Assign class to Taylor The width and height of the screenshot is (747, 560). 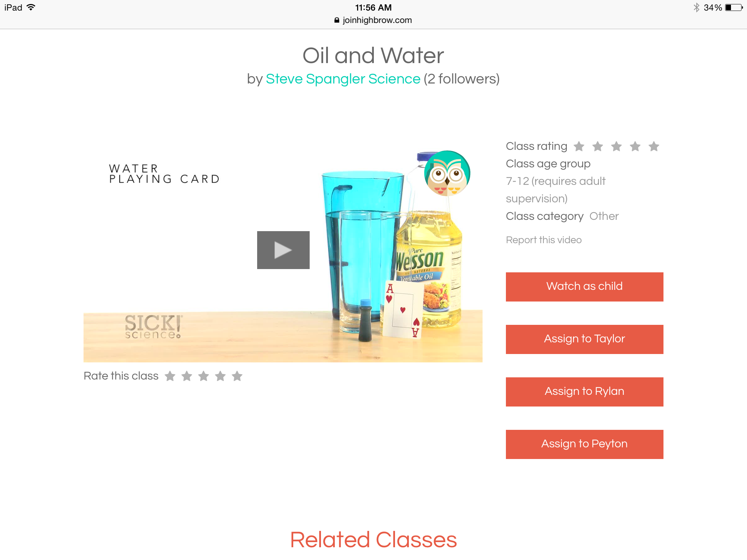(x=584, y=339)
